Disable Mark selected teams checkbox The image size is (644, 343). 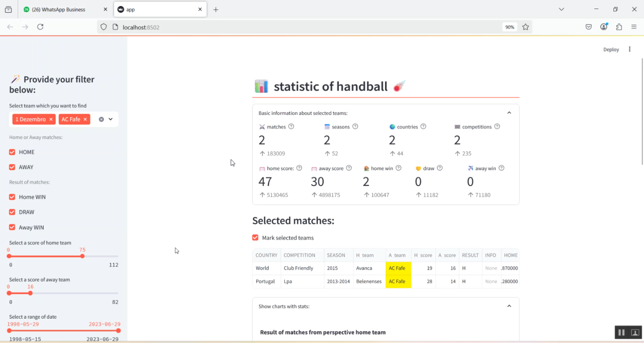pos(255,238)
